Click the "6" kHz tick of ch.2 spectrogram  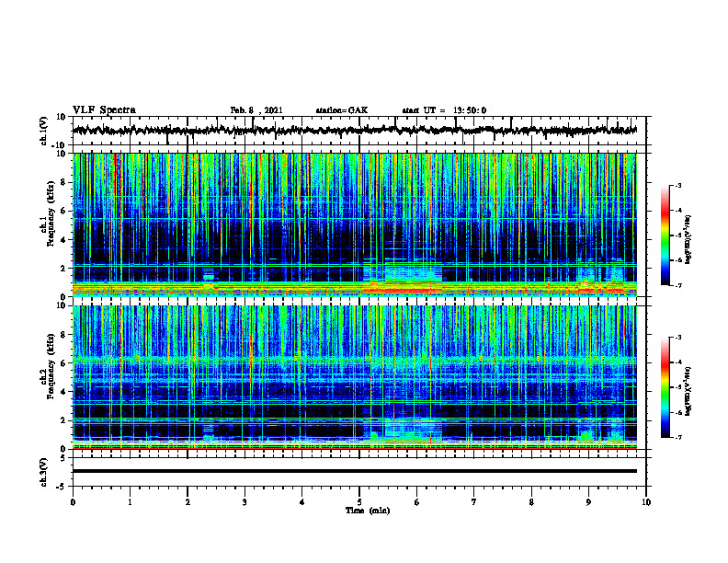[63, 363]
